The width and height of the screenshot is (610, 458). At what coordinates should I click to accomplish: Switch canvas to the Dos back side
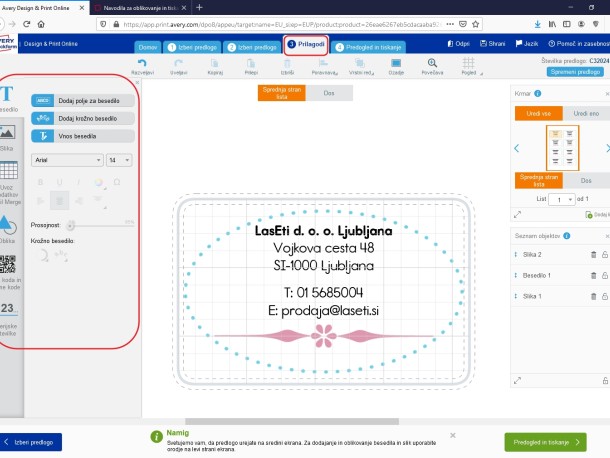[x=329, y=93]
